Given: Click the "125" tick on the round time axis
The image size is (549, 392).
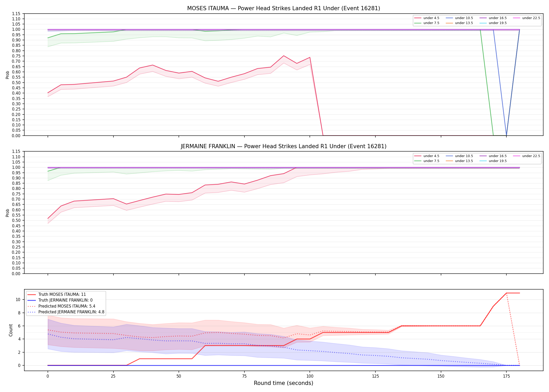Looking at the screenshot, I should tap(375, 376).
